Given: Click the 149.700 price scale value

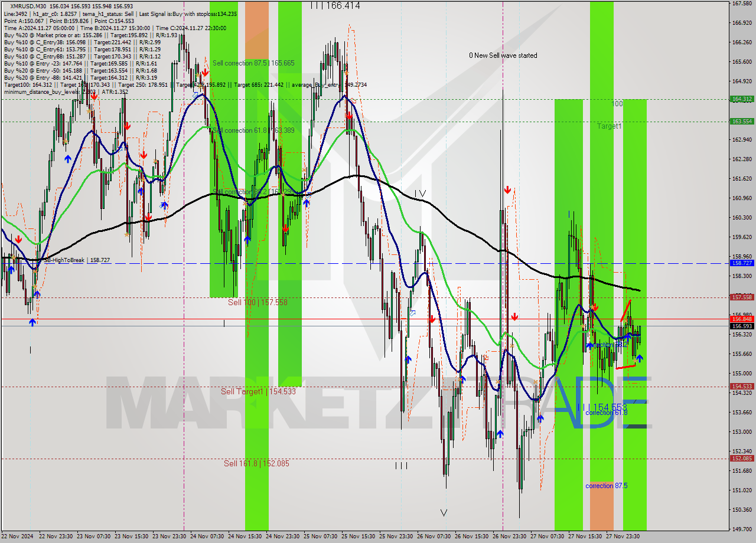Looking at the screenshot, I should point(742,529).
